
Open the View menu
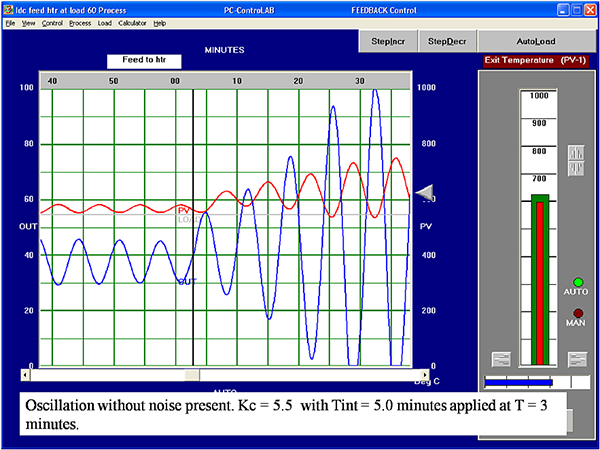click(x=28, y=23)
